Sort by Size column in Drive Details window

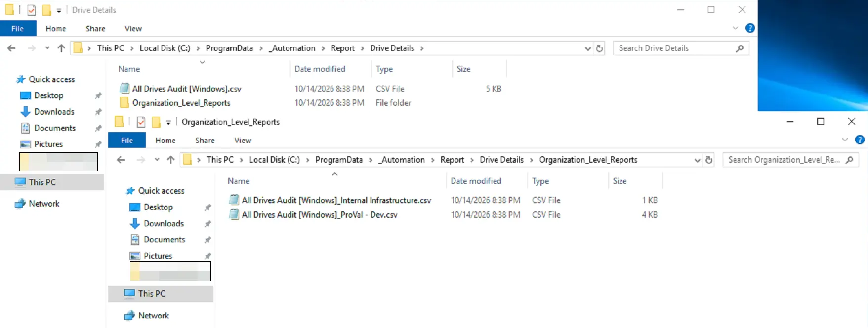pyautogui.click(x=464, y=69)
